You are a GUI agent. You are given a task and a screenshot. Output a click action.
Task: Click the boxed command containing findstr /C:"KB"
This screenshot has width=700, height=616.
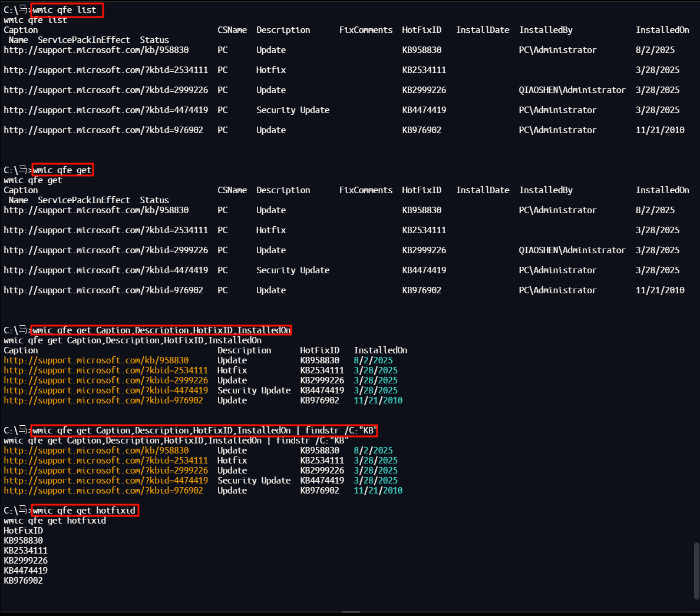click(204, 430)
